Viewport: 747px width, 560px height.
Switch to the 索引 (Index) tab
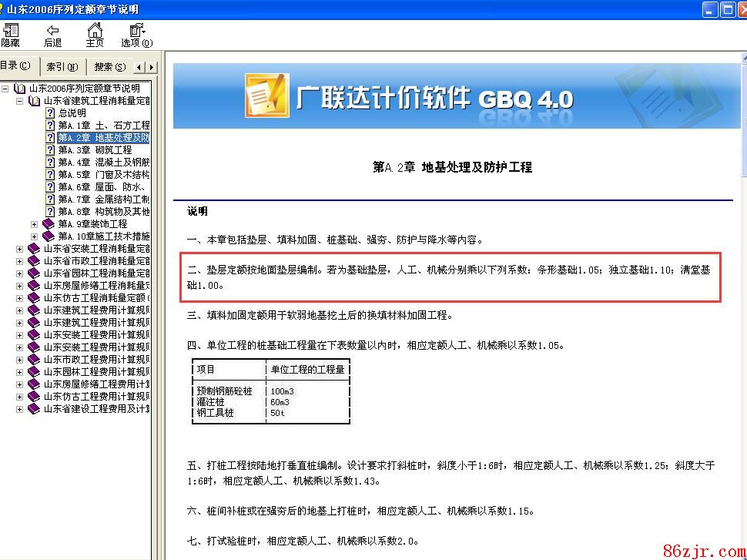(62, 67)
